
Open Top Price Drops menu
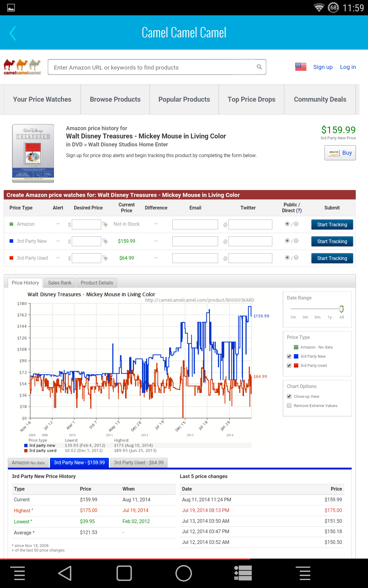click(x=251, y=100)
